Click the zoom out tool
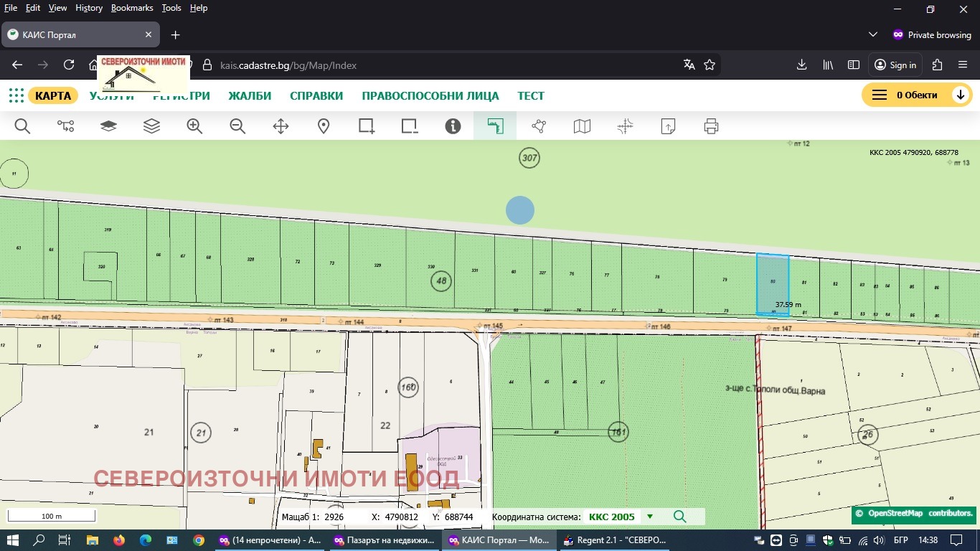This screenshot has width=980, height=551. 237,126
